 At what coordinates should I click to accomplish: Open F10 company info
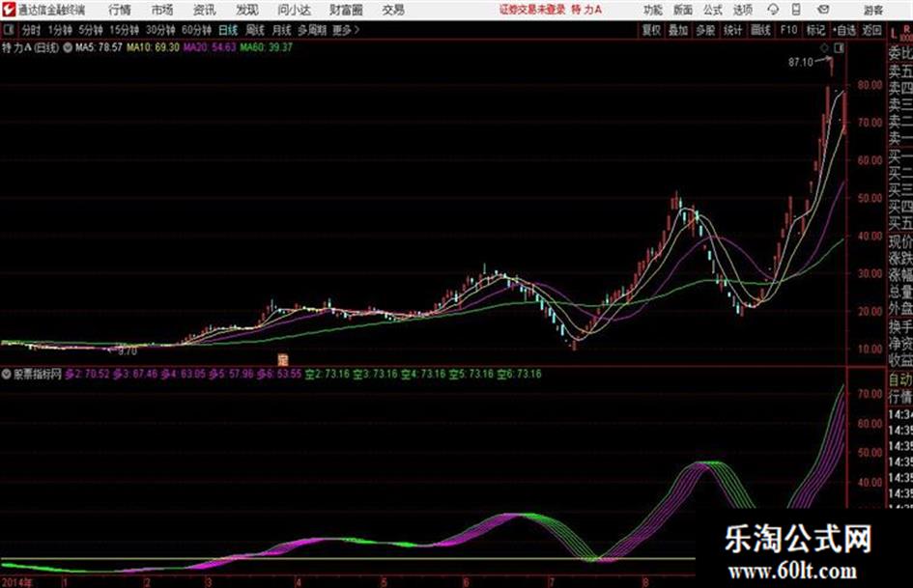[788, 30]
